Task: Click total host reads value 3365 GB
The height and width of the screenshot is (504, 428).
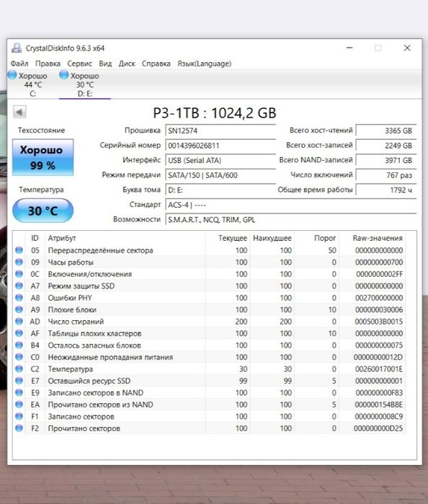Action: click(386, 131)
